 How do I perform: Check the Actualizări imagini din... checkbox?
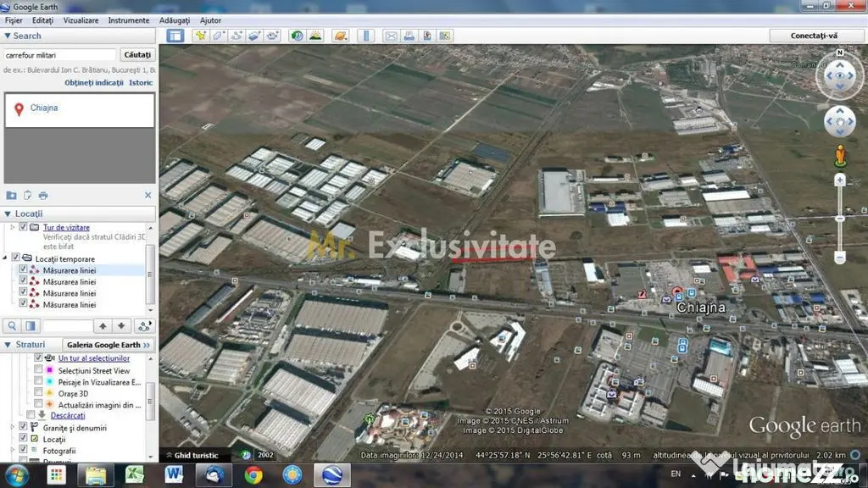pyautogui.click(x=38, y=404)
